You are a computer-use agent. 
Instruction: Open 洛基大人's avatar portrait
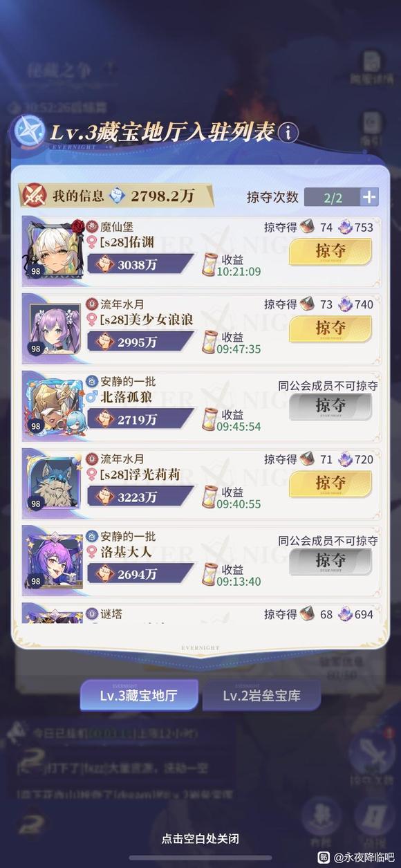[54, 559]
